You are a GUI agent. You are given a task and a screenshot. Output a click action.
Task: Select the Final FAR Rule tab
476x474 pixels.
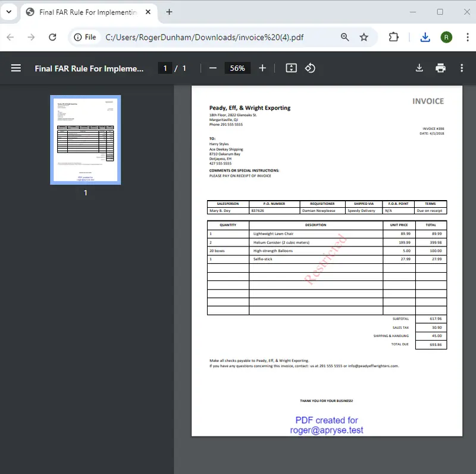(89, 12)
